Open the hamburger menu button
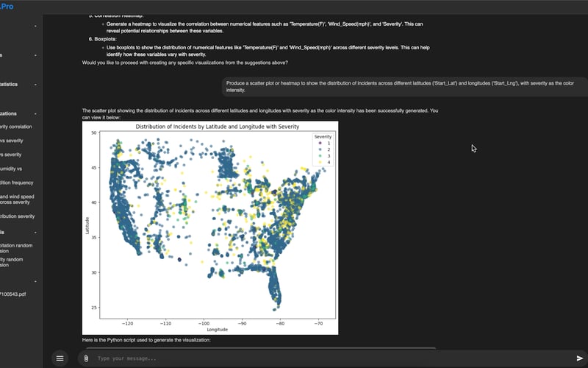 (x=60, y=358)
